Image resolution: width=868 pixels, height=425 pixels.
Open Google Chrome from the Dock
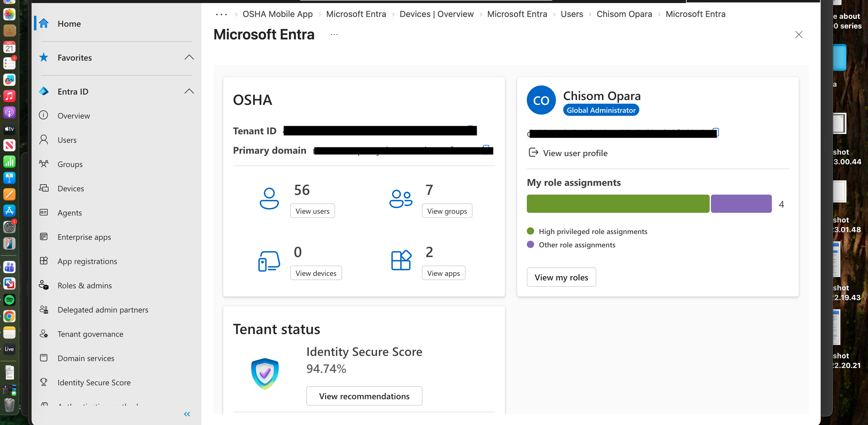pos(9,316)
